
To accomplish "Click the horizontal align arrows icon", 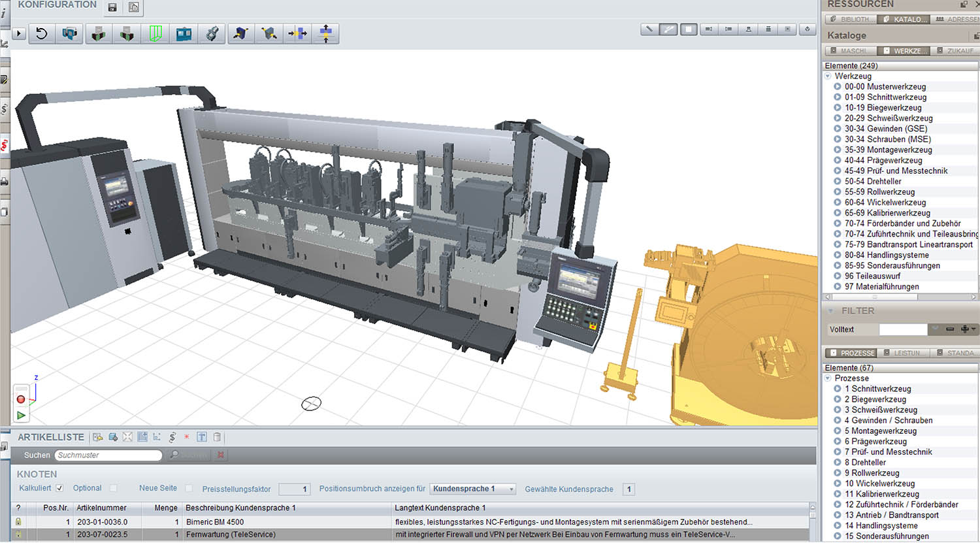I will pos(297,33).
